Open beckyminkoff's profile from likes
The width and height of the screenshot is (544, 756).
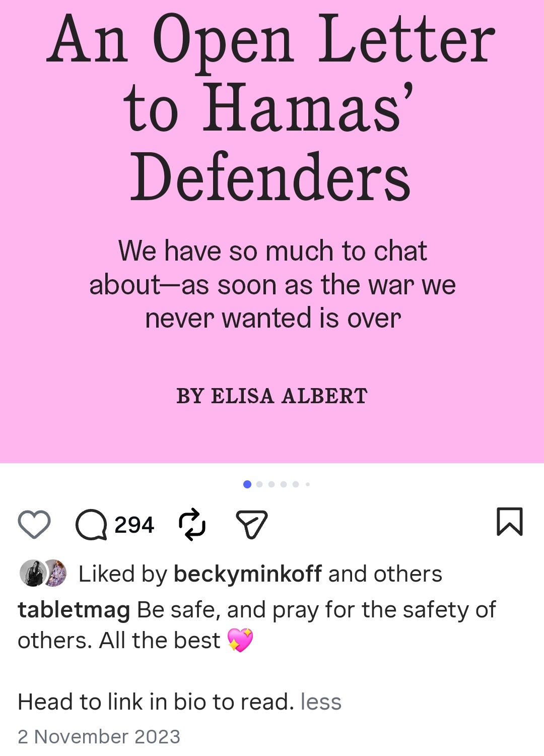(x=248, y=574)
